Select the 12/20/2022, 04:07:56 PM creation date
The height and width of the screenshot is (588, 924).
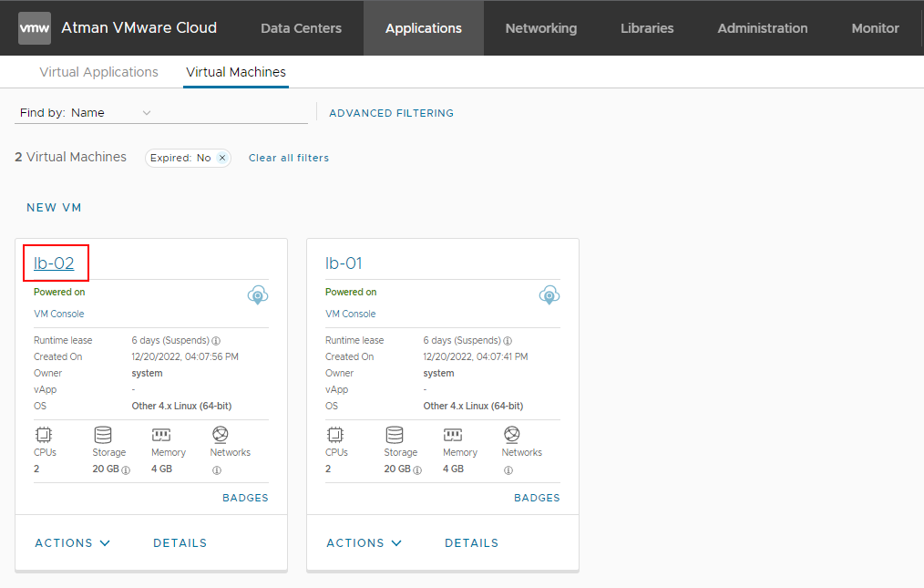click(x=185, y=356)
